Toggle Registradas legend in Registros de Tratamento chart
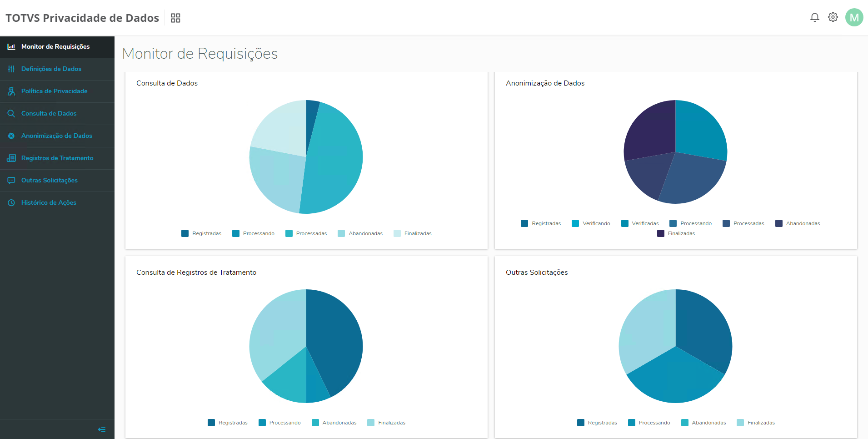This screenshot has height=439, width=868. 228,423
